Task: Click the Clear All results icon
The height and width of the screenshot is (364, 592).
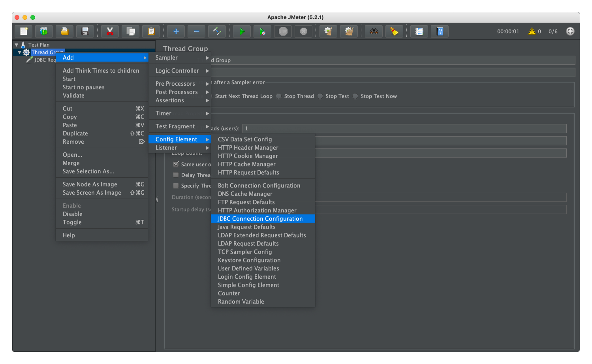Action: point(349,31)
